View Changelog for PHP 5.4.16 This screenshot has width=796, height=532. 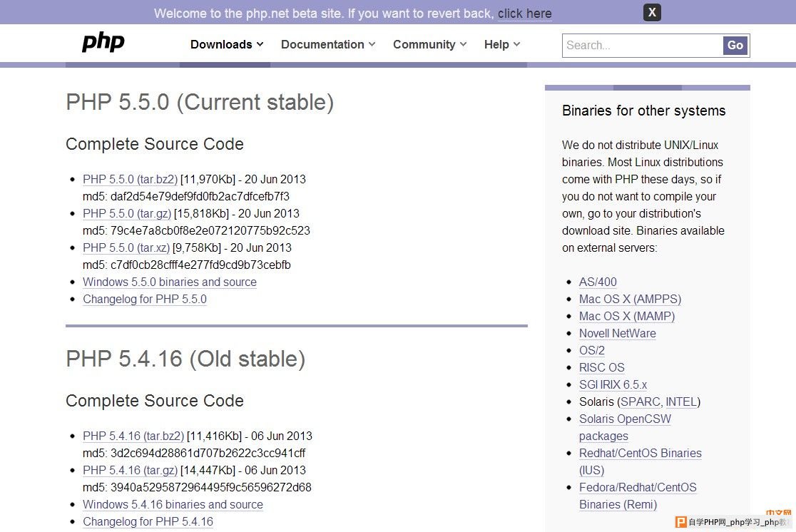[148, 522]
